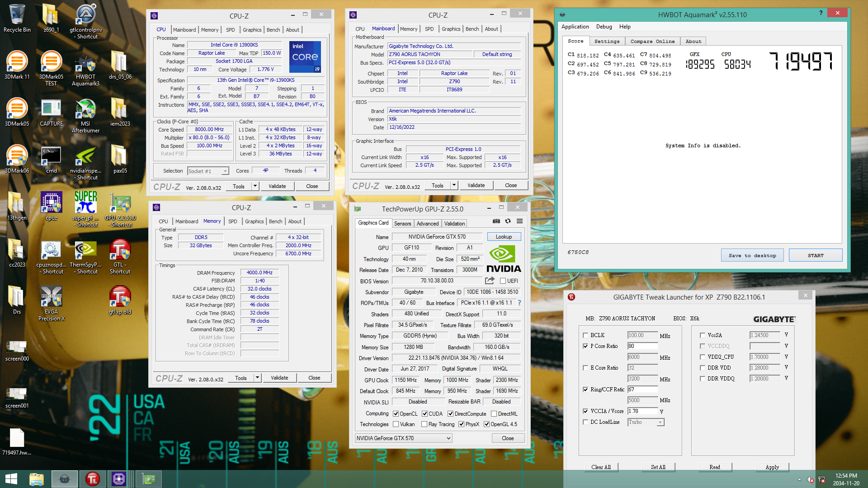Open the Settings tab in HWBOT Aquamark
Image resolution: width=868 pixels, height=488 pixels.
(x=607, y=41)
